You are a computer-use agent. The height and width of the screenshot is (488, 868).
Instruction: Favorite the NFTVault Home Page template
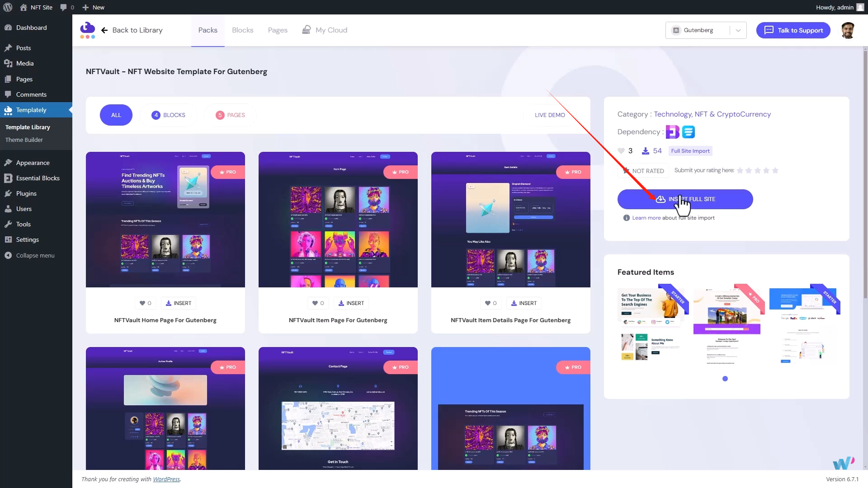(145, 303)
